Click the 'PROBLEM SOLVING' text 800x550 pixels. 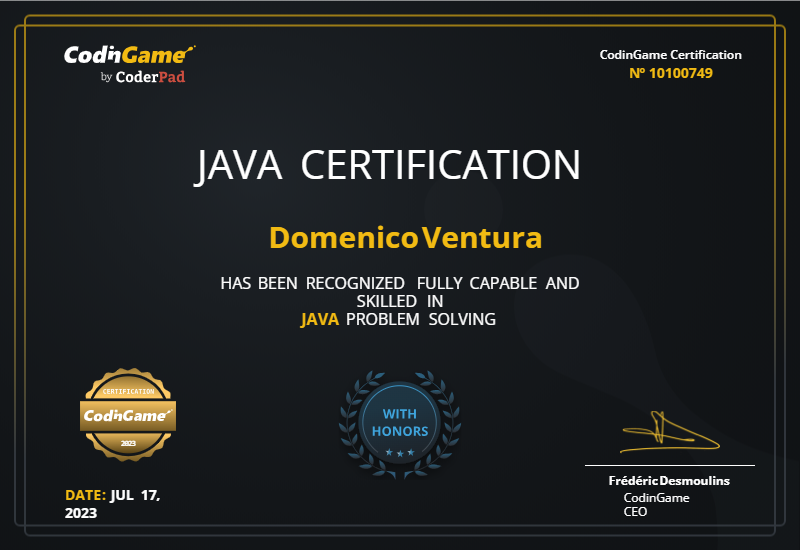(420, 320)
